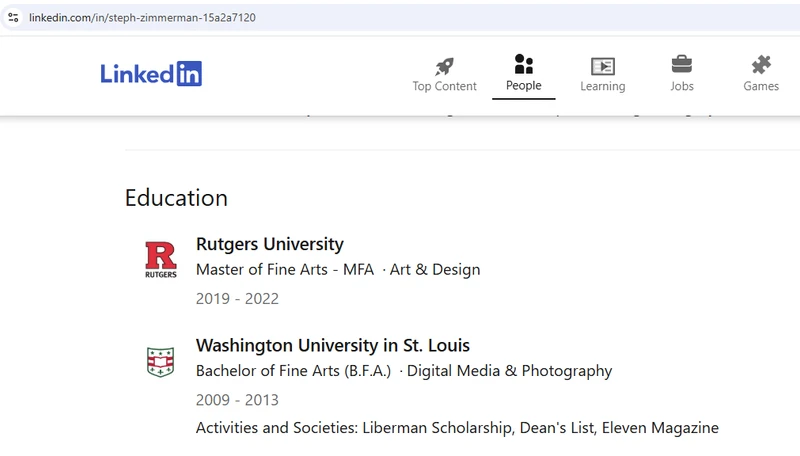Switch to the Jobs tab label
This screenshot has height=456, width=800.
coord(682,86)
